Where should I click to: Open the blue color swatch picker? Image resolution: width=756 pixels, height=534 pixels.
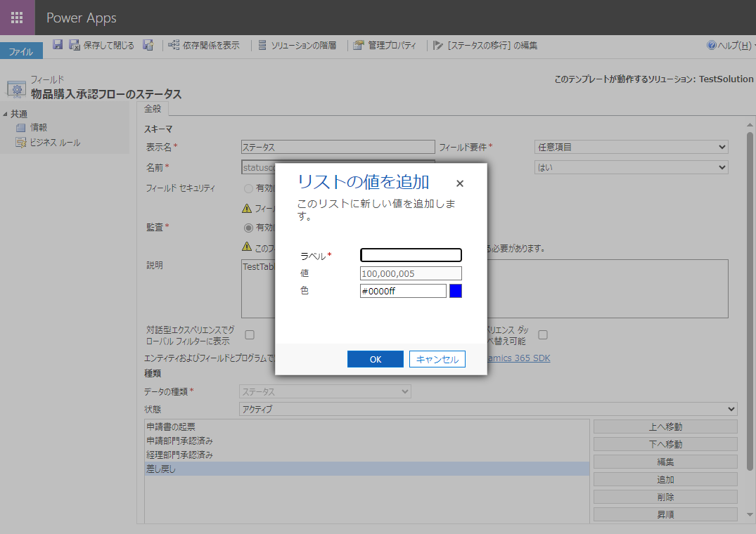[x=456, y=291]
